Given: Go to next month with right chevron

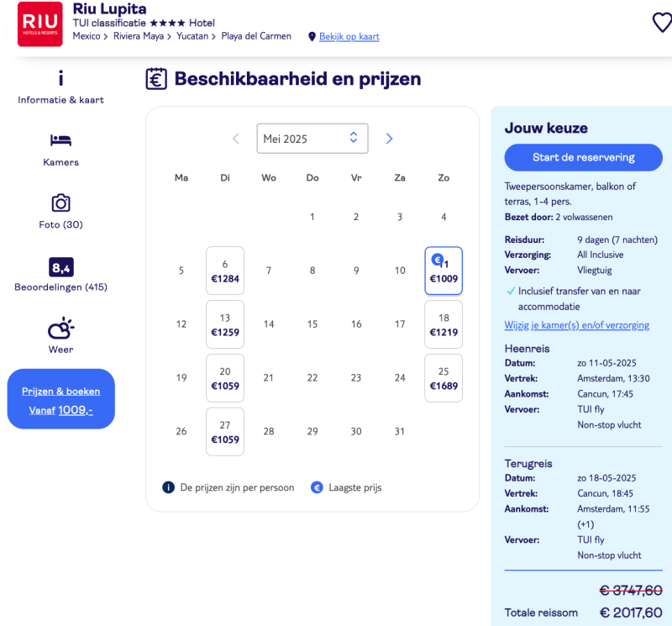Looking at the screenshot, I should [389, 139].
